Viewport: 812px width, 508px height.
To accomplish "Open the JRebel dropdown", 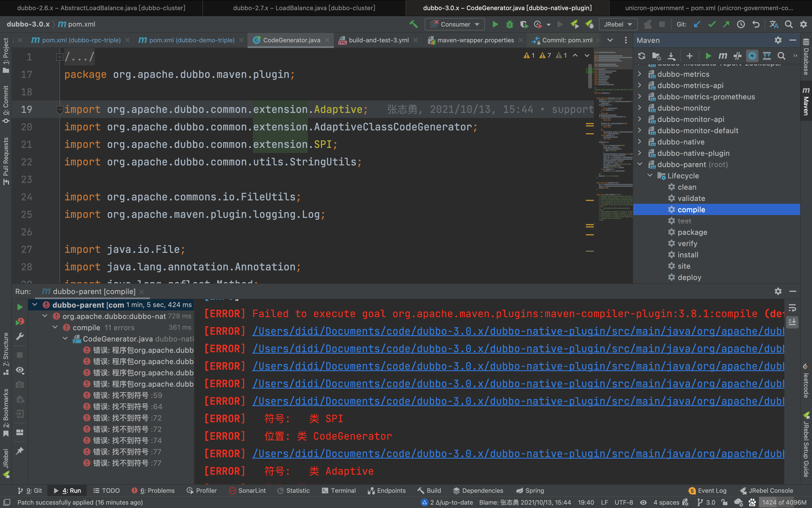I will [x=618, y=24].
